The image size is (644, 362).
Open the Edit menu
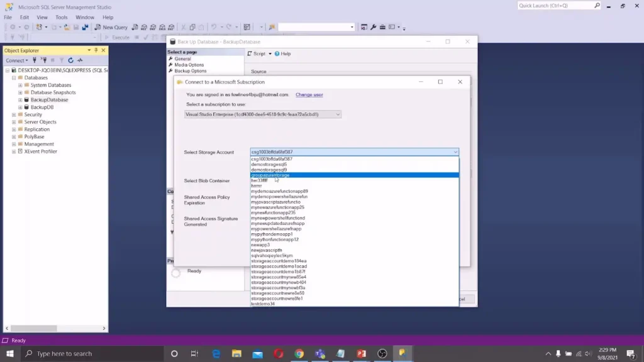tap(25, 17)
